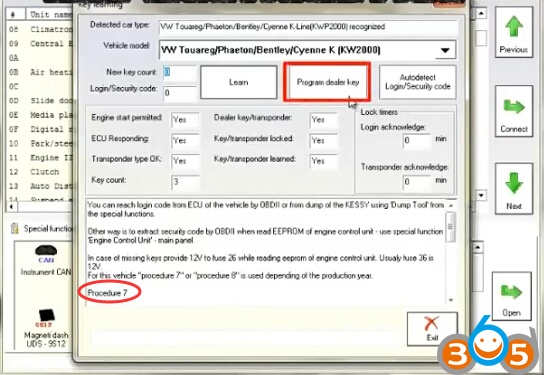
Task: Select row 10 Park/steer in unit list
Action: coord(40,143)
